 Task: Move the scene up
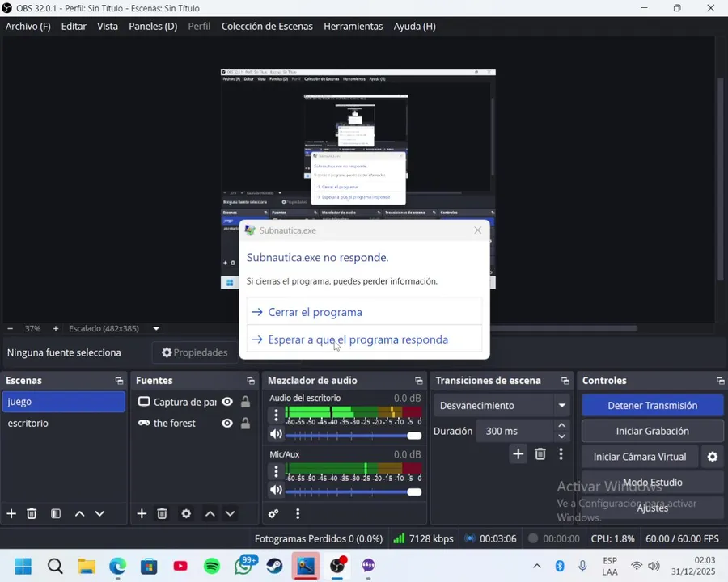pyautogui.click(x=80, y=514)
